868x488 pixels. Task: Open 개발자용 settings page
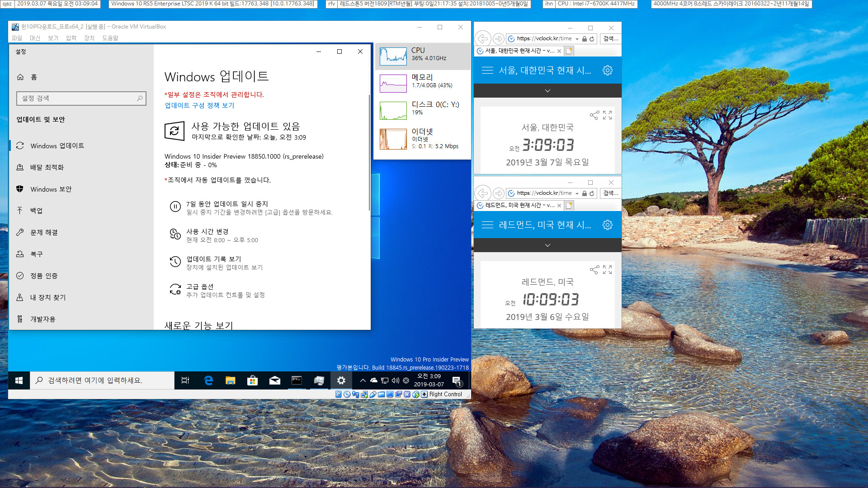(x=81, y=319)
